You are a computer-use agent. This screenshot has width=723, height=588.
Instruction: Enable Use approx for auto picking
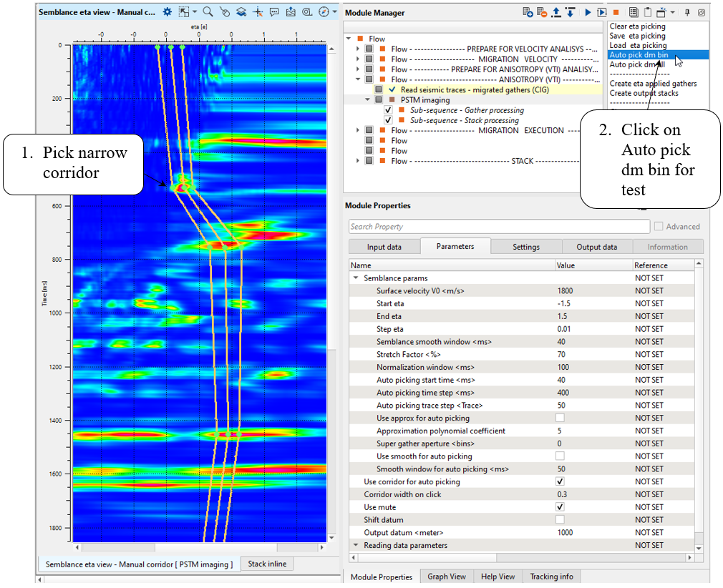pos(560,418)
